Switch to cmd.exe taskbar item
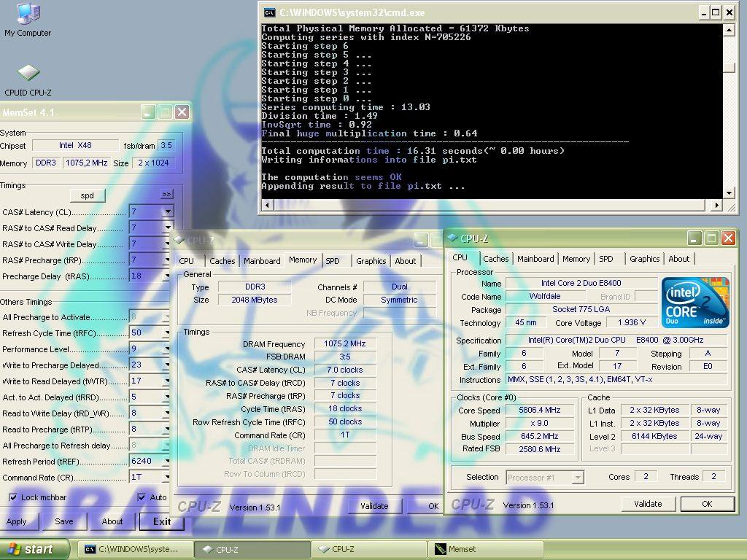This screenshot has width=747, height=560. (136, 549)
